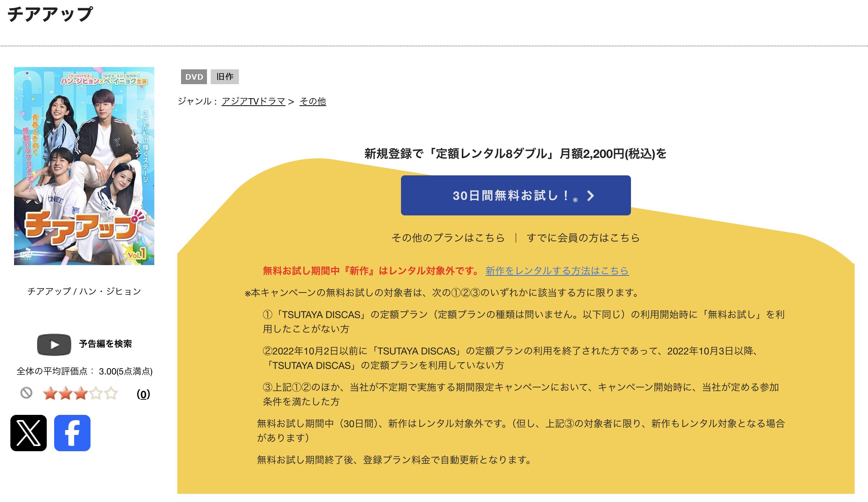Rate with the third star
The width and height of the screenshot is (868, 502).
[x=80, y=393]
